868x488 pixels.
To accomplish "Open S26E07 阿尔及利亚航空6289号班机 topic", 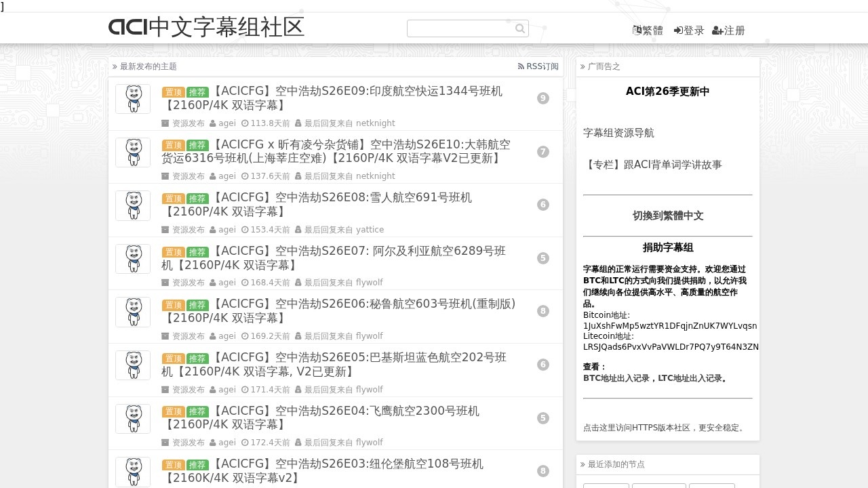I will tap(334, 258).
